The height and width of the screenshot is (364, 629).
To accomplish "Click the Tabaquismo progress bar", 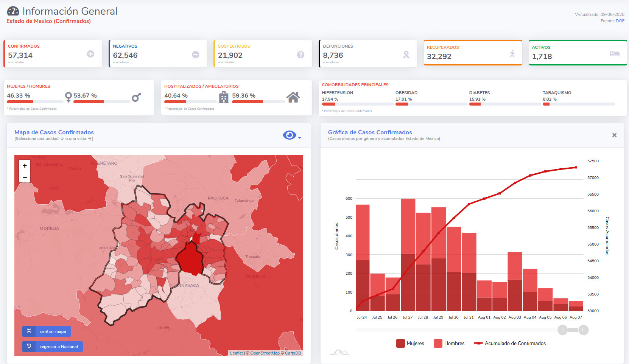I will 579,104.
